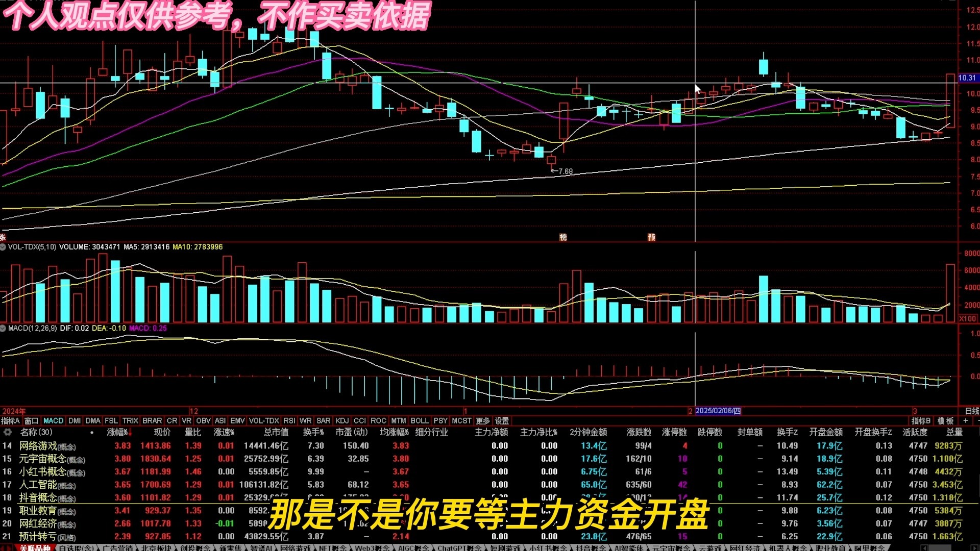The width and height of the screenshot is (980, 551).
Task: Collapse the VOL-TDX volume pane via its arrow
Action: point(4,246)
